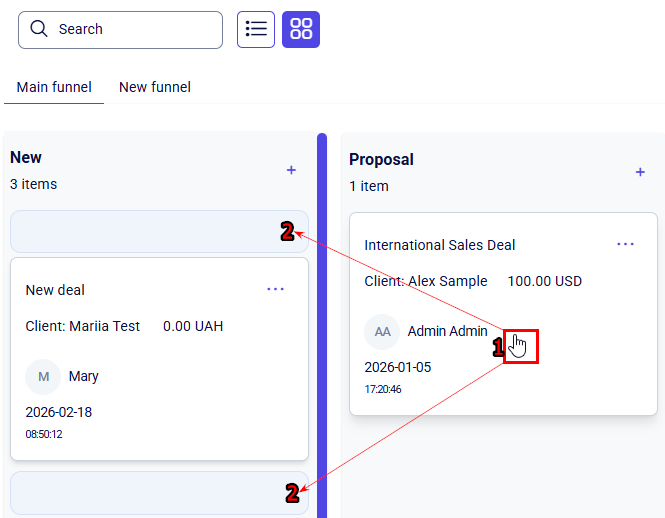The image size is (665, 518).
Task: Click the 100.00 USD deal amount
Action: (544, 281)
